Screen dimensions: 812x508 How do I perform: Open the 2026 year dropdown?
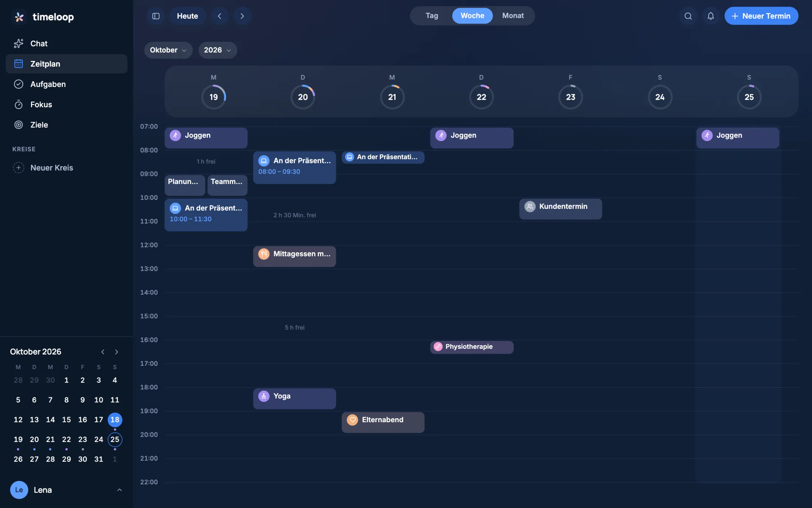pos(218,50)
